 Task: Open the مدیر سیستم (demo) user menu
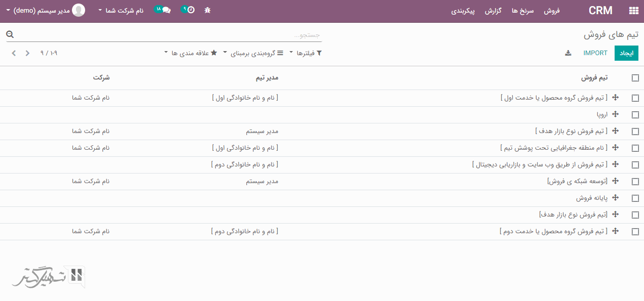point(41,10)
